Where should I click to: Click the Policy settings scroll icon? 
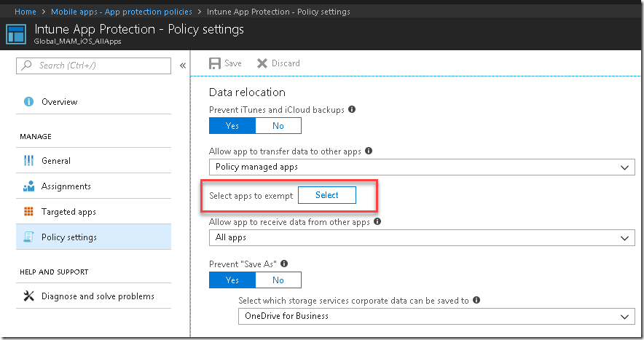click(x=28, y=237)
